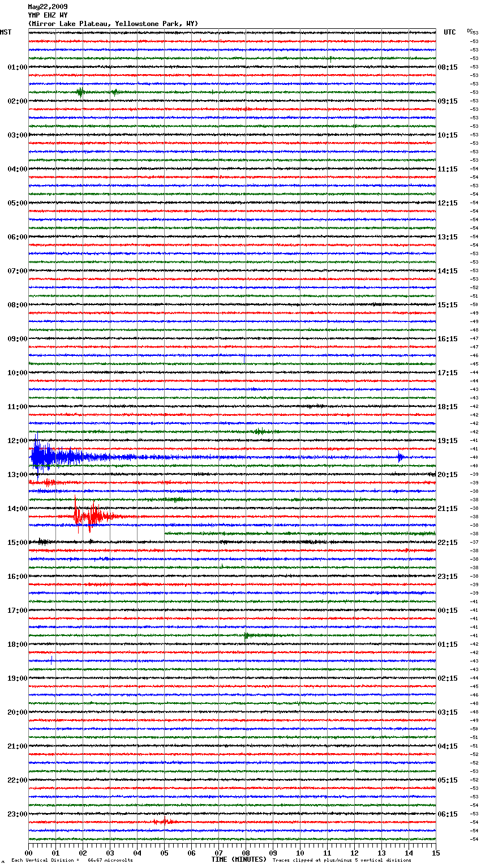Click the 09:15 UTC time label
The width and height of the screenshot is (481, 868).
click(x=448, y=101)
